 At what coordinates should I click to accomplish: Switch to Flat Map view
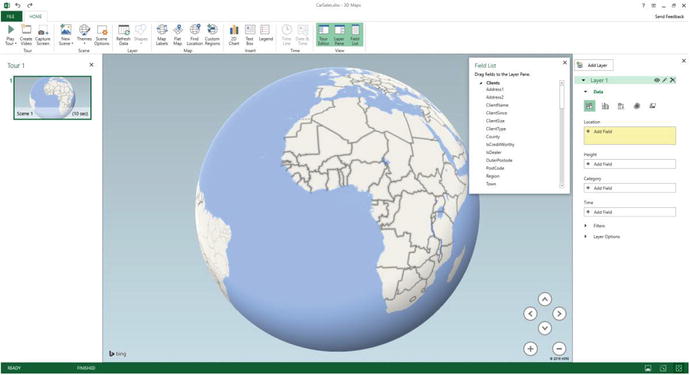(x=178, y=35)
